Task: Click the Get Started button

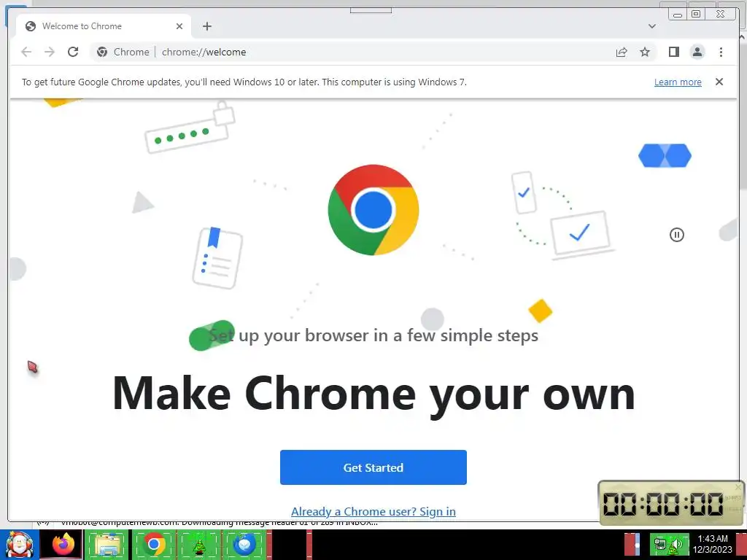Action: [x=373, y=467]
